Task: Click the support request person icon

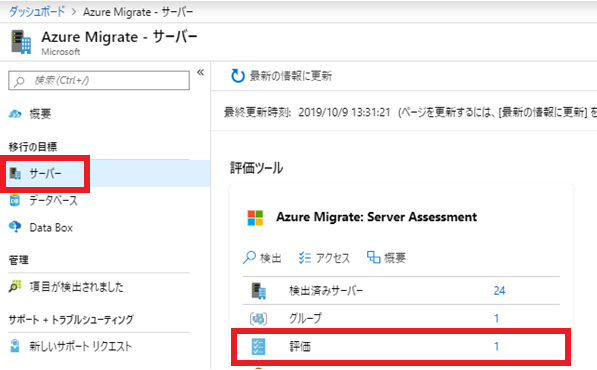Action: click(x=15, y=346)
